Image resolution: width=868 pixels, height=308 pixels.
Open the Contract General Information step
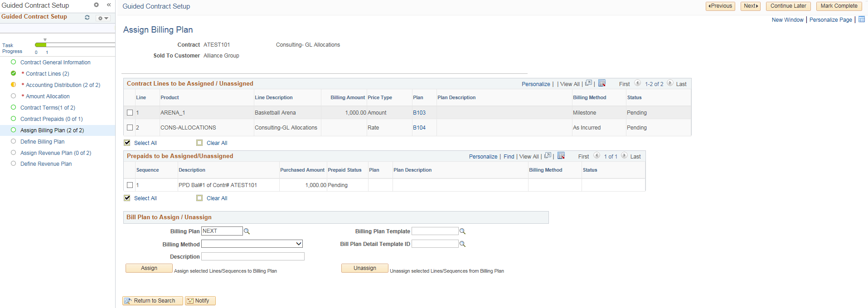click(x=55, y=63)
